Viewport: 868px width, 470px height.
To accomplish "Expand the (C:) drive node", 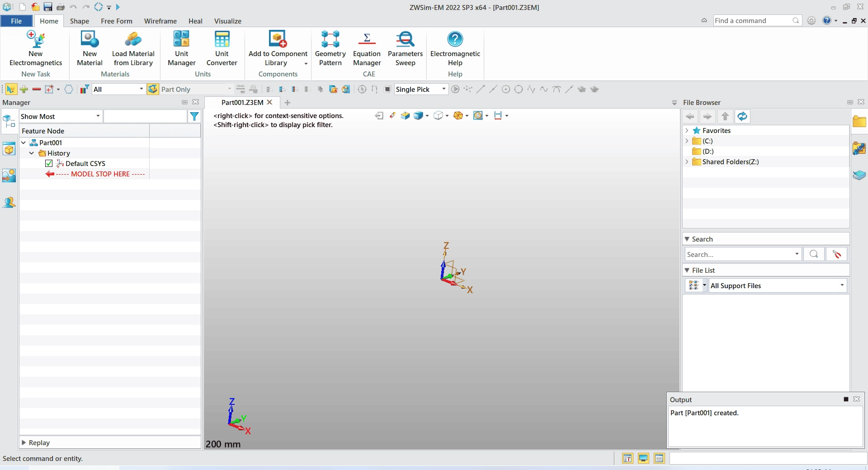I will click(x=687, y=141).
